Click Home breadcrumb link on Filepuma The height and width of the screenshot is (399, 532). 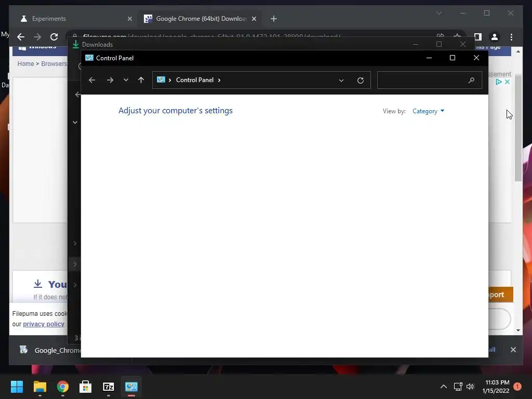pos(26,64)
